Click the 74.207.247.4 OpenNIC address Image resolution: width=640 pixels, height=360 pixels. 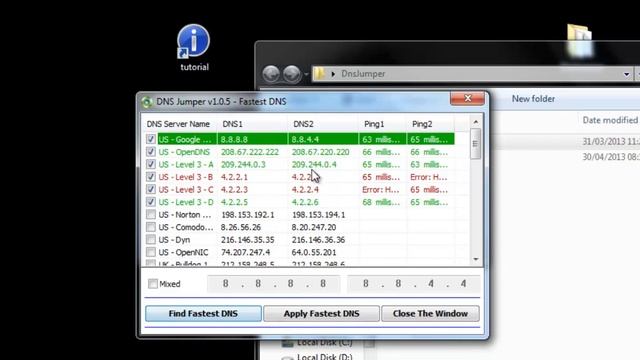click(x=245, y=252)
